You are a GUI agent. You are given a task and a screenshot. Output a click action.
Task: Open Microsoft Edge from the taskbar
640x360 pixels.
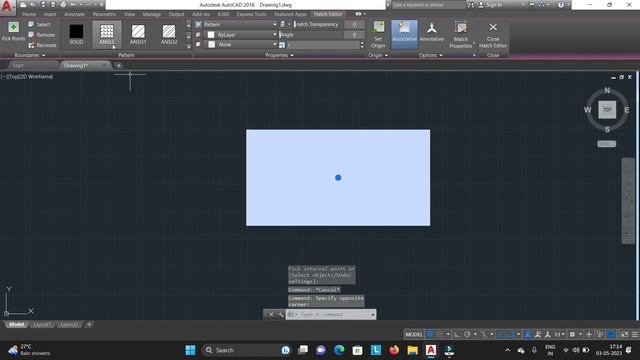click(x=339, y=350)
